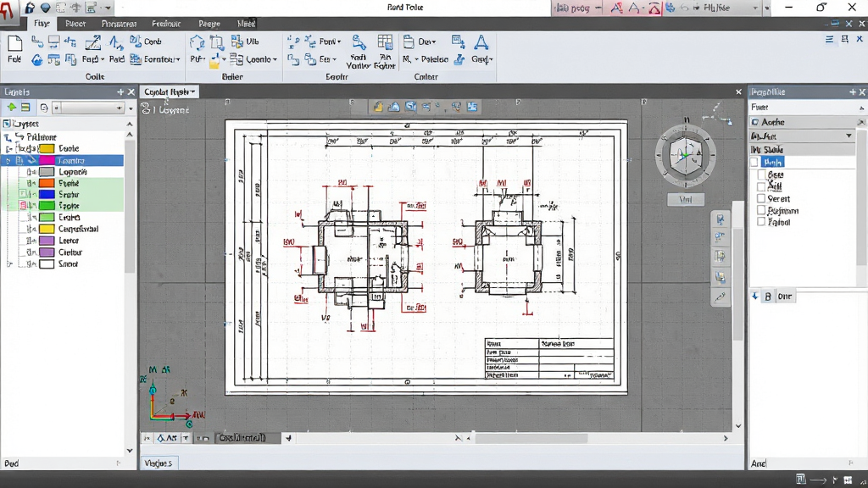
Task: Click the grid table icon in the ribbon
Action: coord(385,42)
